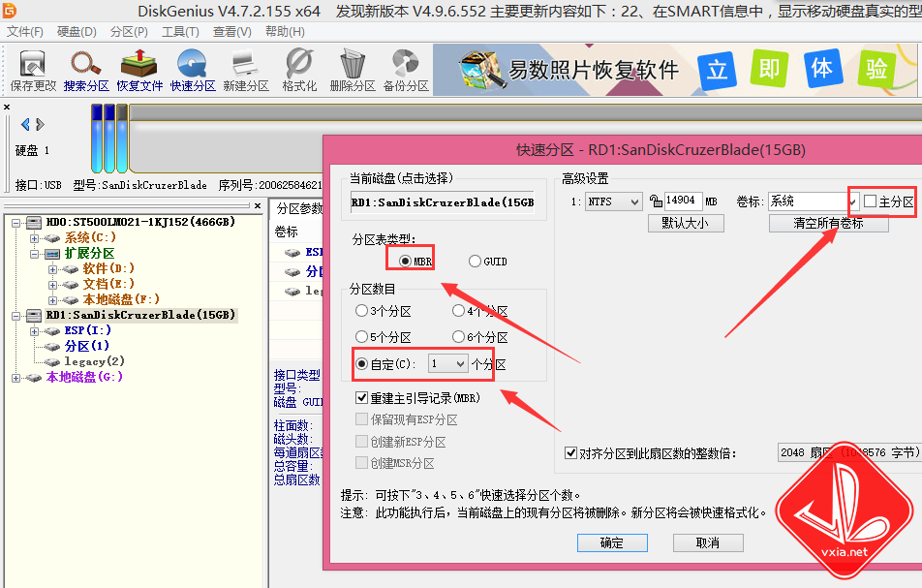Image resolution: width=922 pixels, height=588 pixels.
Task: Toggle 重建主引导记录(MBR) checkbox
Action: pos(361,398)
